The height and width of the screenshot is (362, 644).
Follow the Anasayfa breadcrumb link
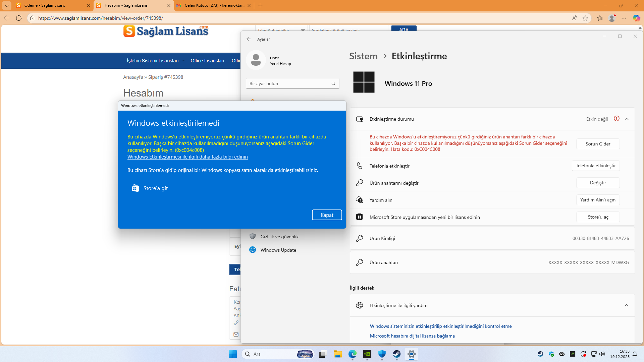pos(133,77)
